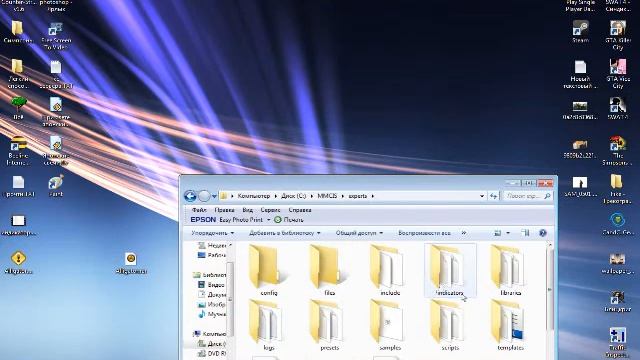Select the indicators folder

click(x=450, y=270)
